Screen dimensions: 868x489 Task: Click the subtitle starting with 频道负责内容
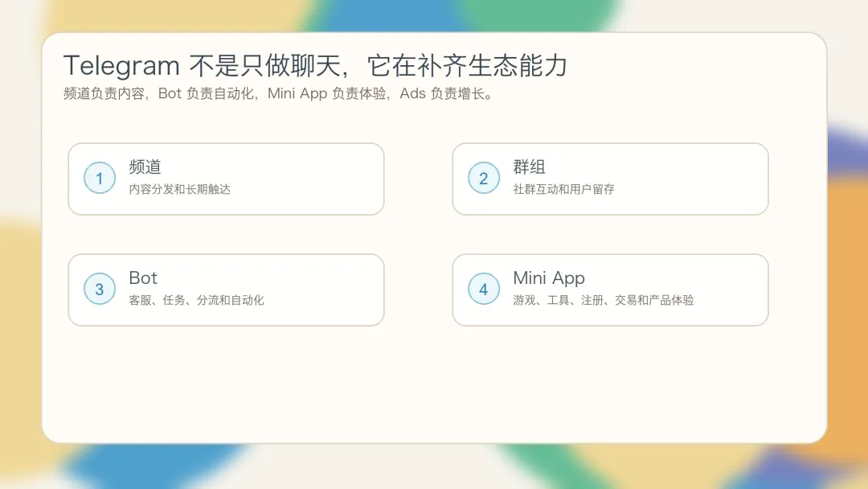click(x=278, y=93)
